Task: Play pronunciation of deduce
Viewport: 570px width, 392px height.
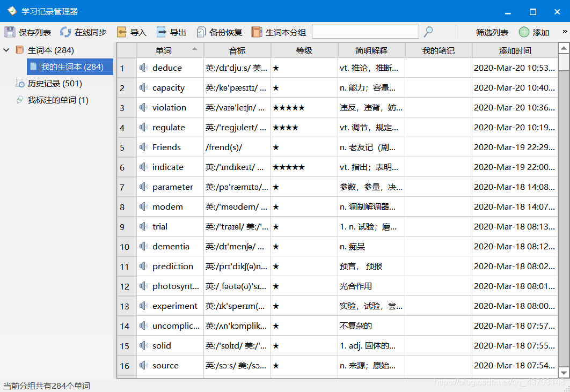Action: pyautogui.click(x=144, y=68)
